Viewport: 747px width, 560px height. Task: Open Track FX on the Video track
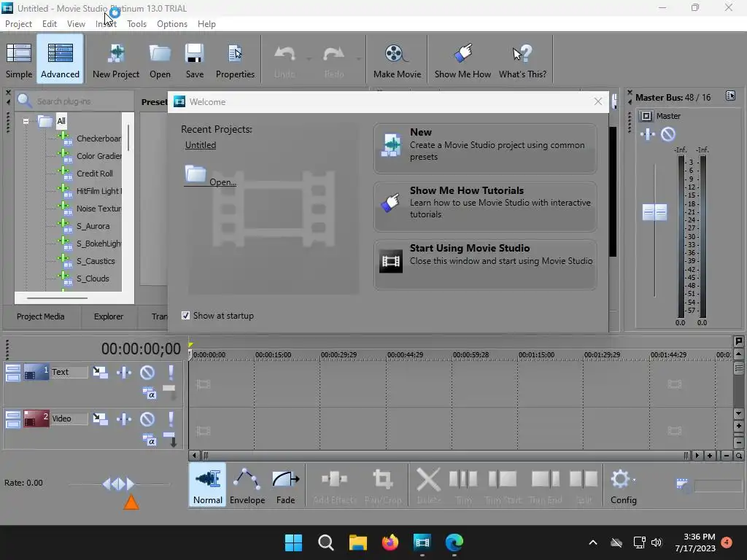pos(124,419)
